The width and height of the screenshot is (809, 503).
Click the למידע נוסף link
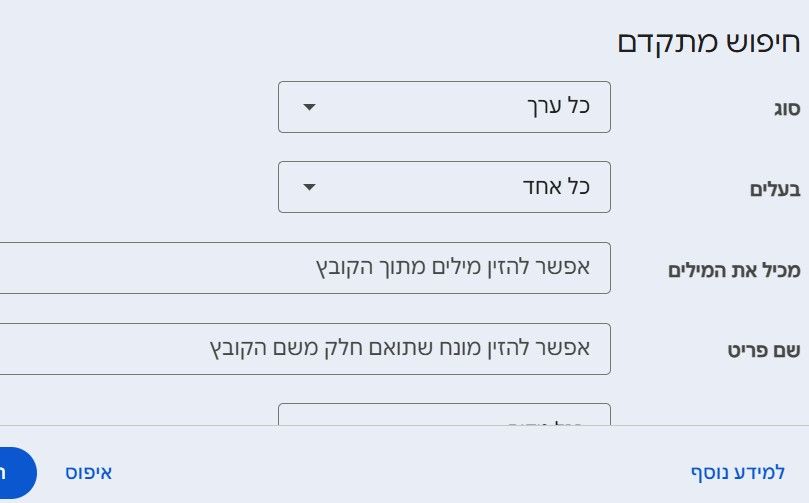tap(738, 472)
